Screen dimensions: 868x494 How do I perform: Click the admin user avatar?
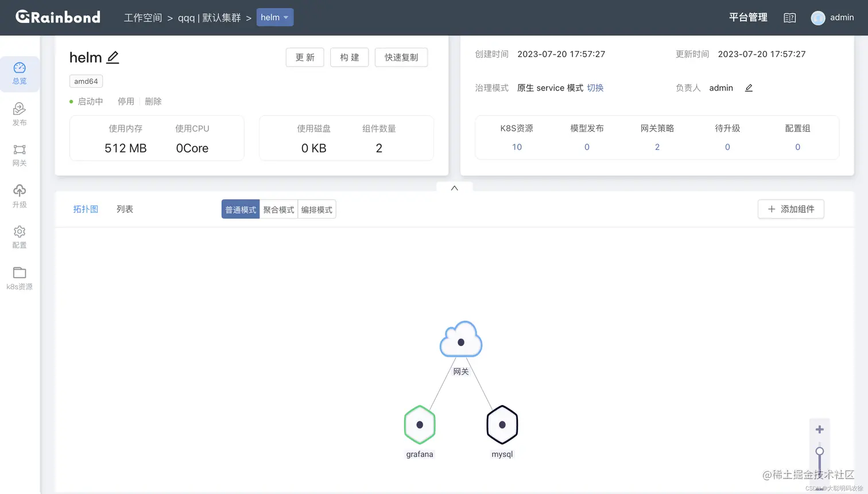point(817,18)
